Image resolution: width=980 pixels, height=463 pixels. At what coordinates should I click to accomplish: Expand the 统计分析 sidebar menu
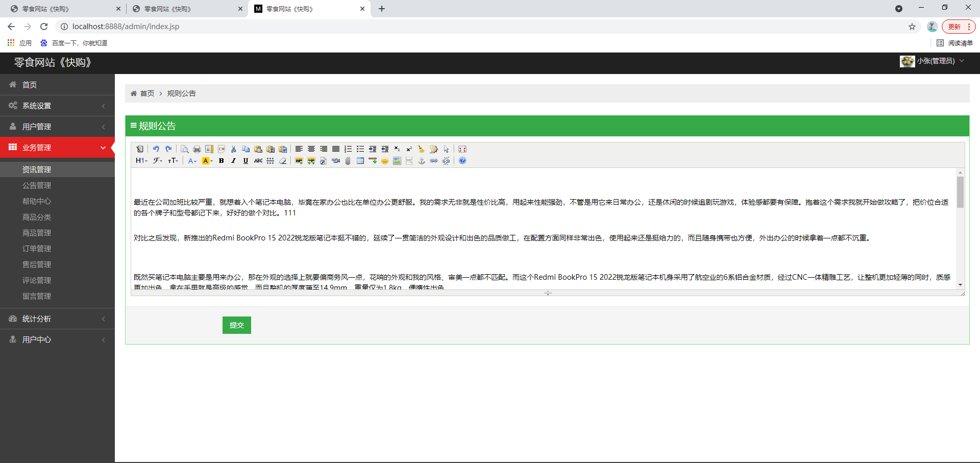(x=57, y=319)
